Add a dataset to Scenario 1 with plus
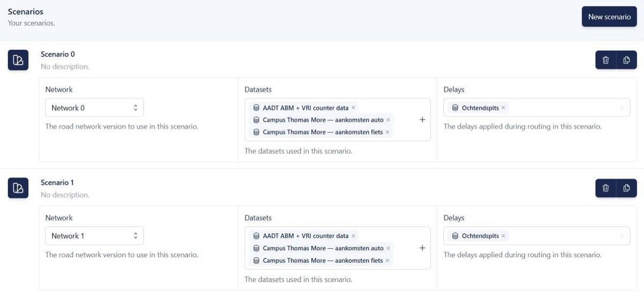 click(x=422, y=248)
